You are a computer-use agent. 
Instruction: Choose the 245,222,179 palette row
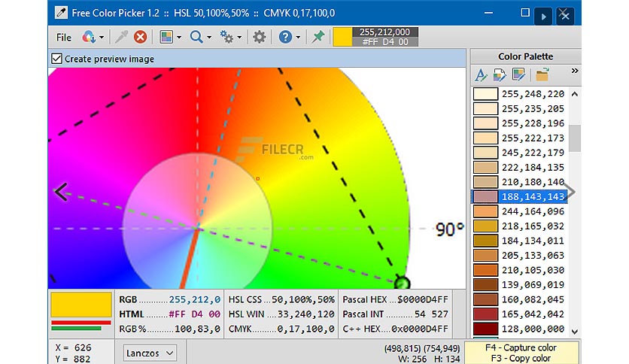[519, 153]
